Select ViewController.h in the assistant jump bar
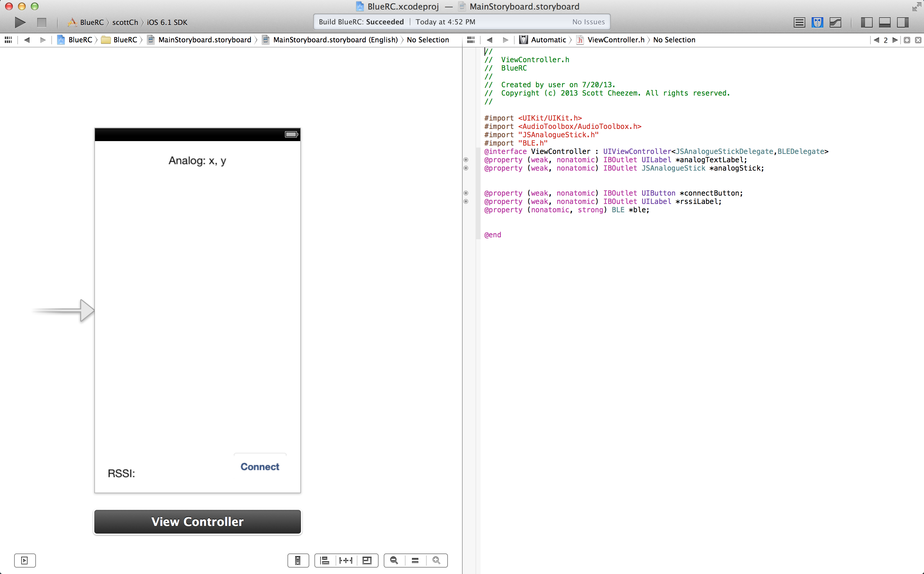The height and width of the screenshot is (574, 924). pos(615,39)
